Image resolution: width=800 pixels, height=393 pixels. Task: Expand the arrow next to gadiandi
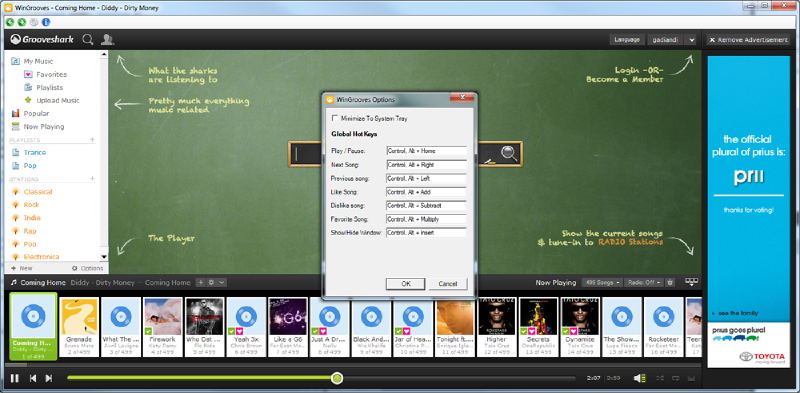pyautogui.click(x=691, y=40)
